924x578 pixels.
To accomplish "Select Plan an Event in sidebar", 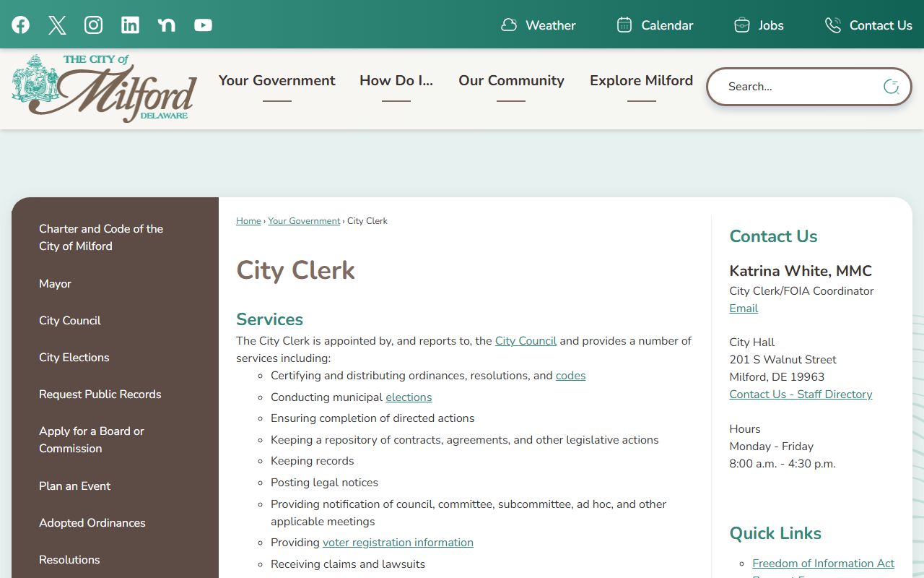I will pyautogui.click(x=74, y=486).
